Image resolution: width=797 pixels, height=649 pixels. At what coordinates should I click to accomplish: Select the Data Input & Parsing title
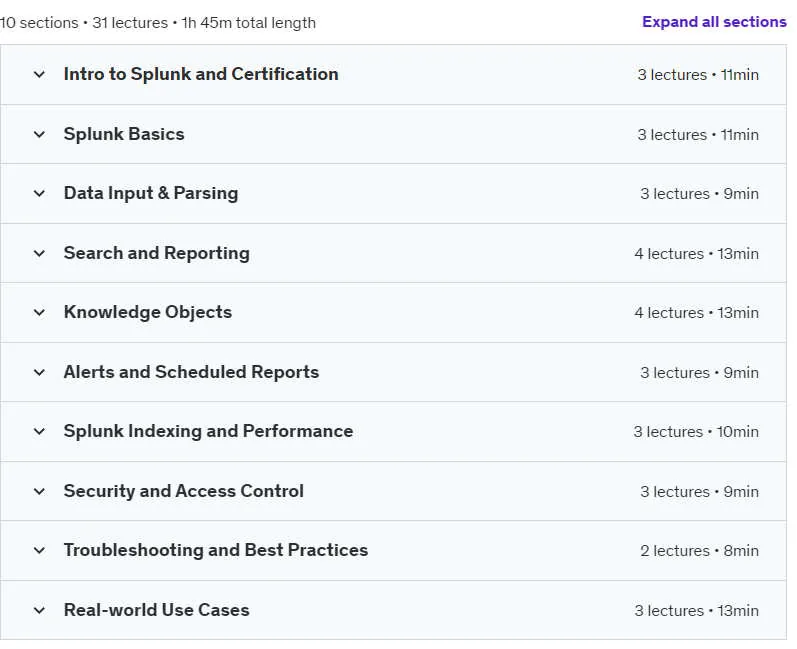pyautogui.click(x=151, y=193)
